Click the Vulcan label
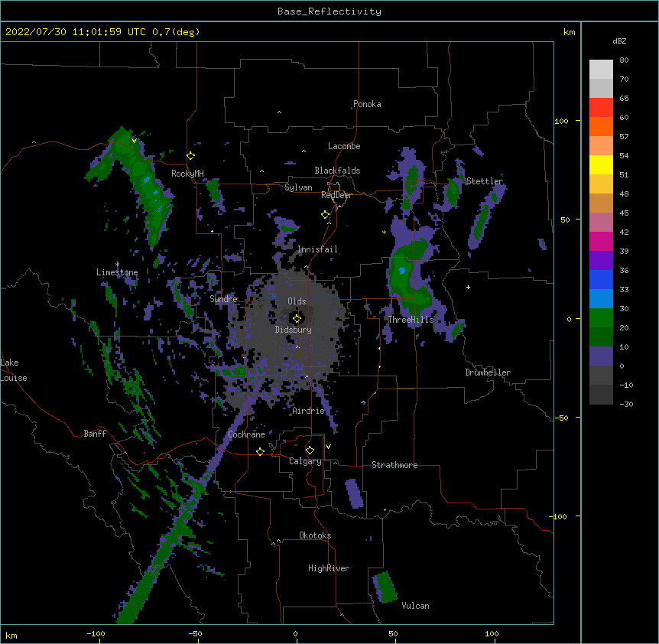Image resolution: width=659 pixels, height=644 pixels. [415, 606]
